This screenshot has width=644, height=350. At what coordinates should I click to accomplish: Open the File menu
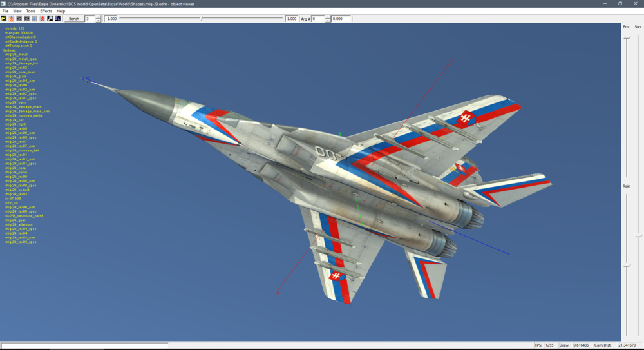point(5,11)
